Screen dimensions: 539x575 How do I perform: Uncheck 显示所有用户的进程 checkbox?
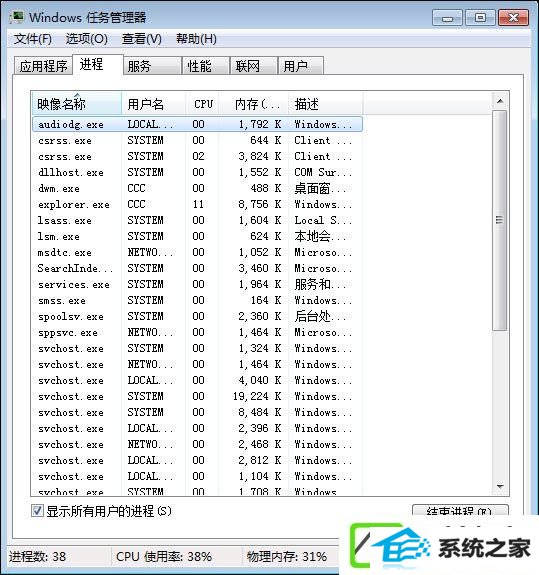(37, 510)
